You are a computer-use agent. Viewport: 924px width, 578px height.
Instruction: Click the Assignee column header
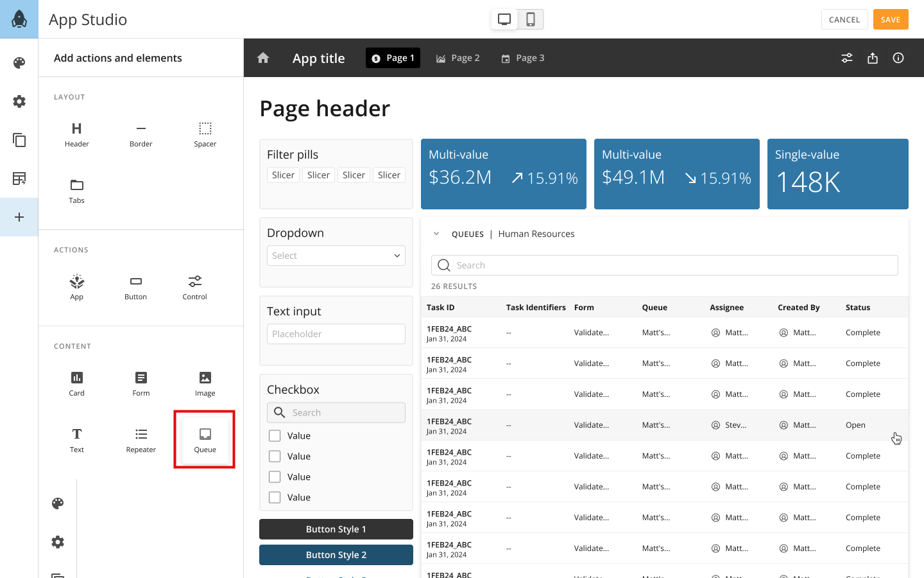point(727,308)
